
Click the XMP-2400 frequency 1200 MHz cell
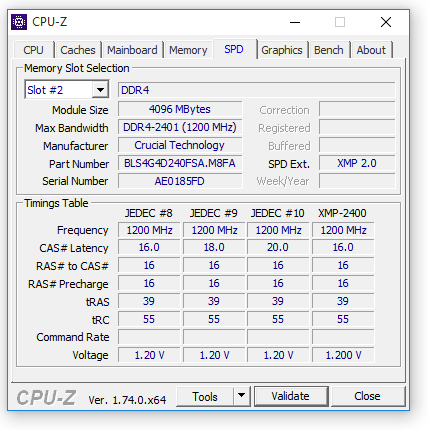point(343,230)
